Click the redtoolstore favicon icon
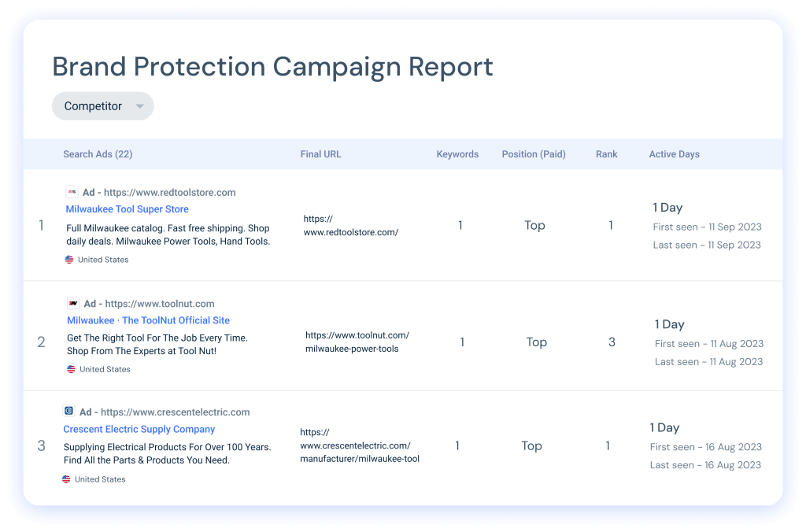This screenshot has height=532, width=806. (72, 192)
